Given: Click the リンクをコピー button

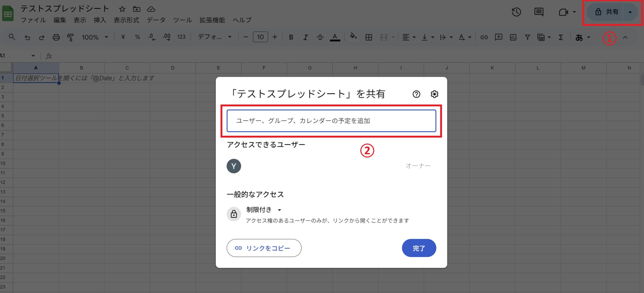Looking at the screenshot, I should pyautogui.click(x=264, y=248).
